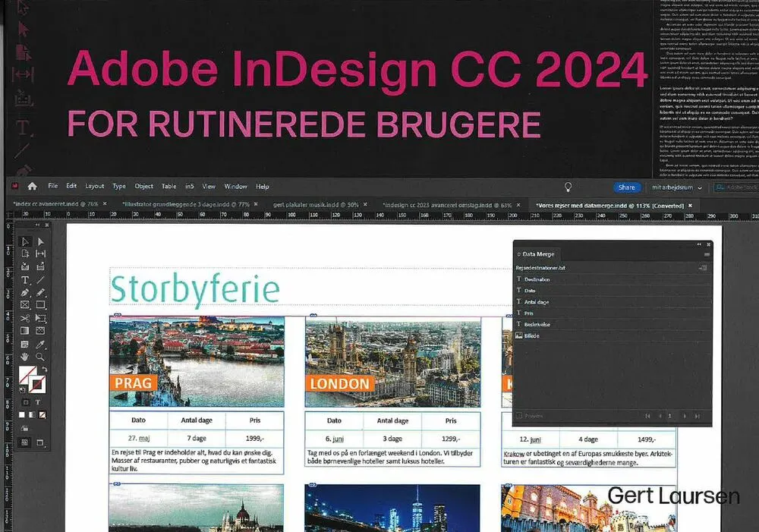Toggle Formatting Affects Text below the swatches
Image resolution: width=759 pixels, height=532 pixels.
tap(36, 403)
